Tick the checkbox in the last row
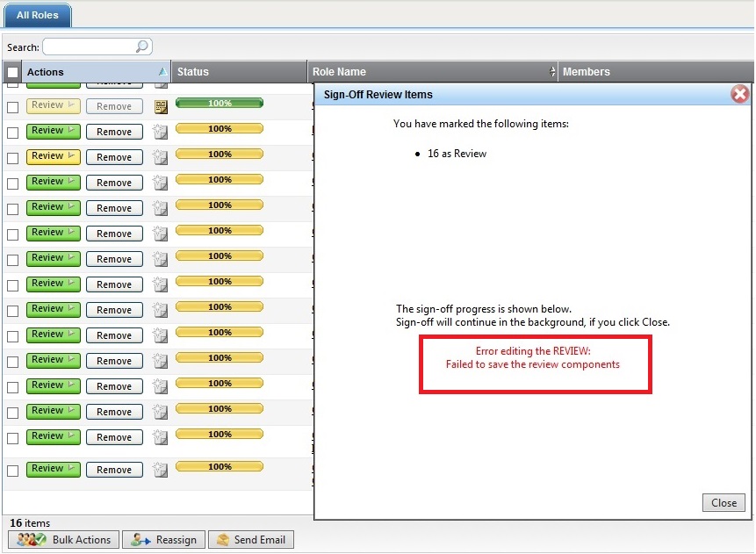The image size is (756, 554). tap(12, 471)
